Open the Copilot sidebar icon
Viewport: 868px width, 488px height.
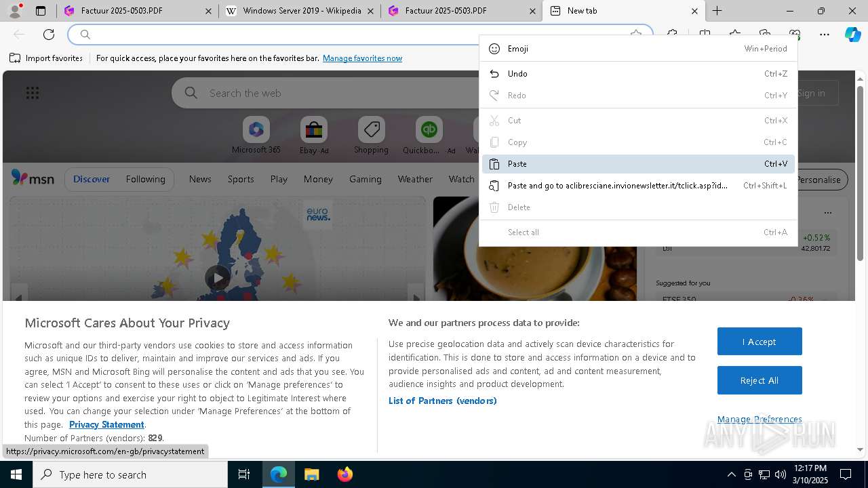point(853,35)
